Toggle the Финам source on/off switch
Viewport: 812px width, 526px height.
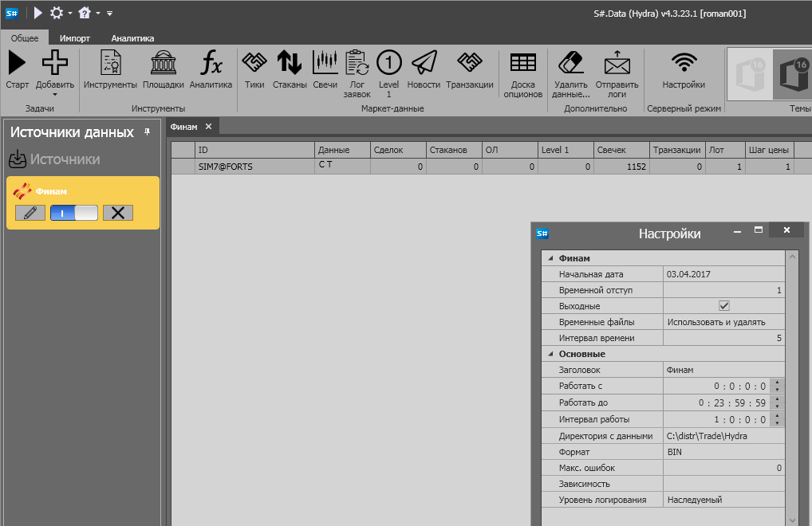click(x=74, y=213)
